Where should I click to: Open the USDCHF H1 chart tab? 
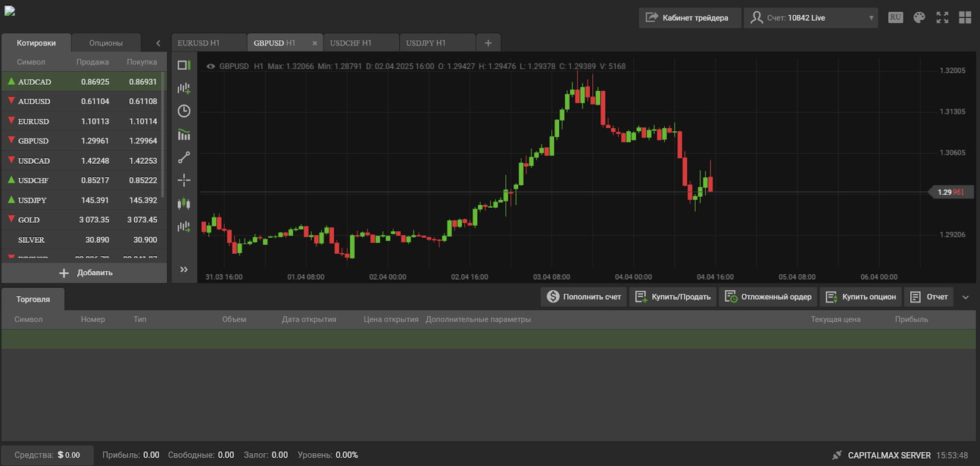coord(361,43)
